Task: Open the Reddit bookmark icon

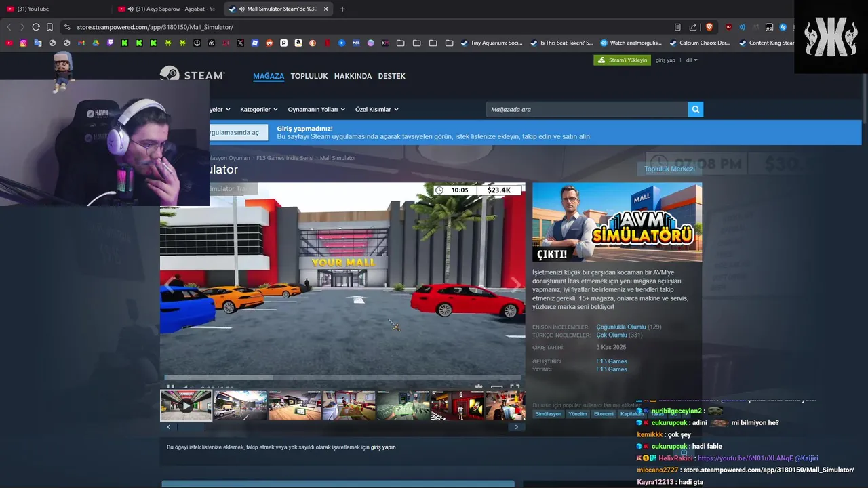Action: click(269, 43)
